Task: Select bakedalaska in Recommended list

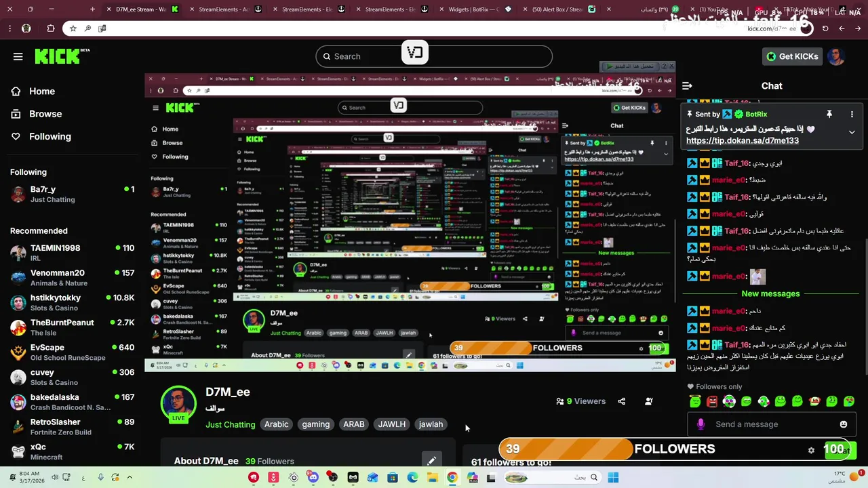Action: click(x=72, y=402)
